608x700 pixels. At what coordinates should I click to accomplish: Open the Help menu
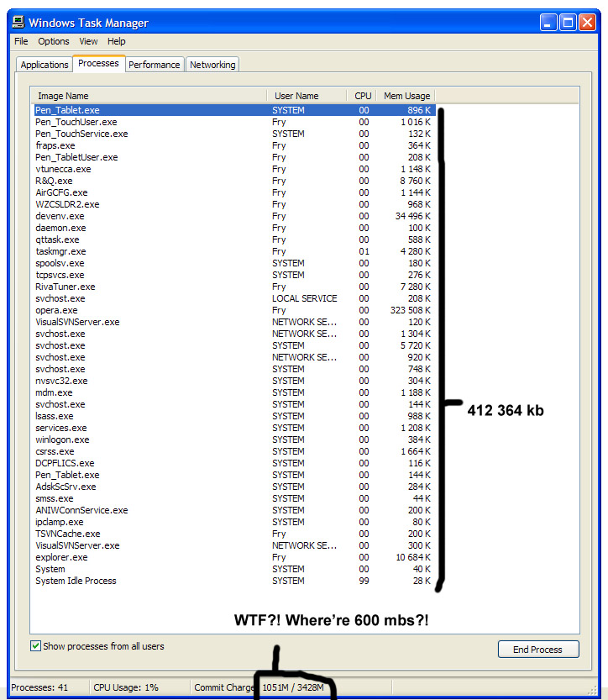tap(117, 41)
